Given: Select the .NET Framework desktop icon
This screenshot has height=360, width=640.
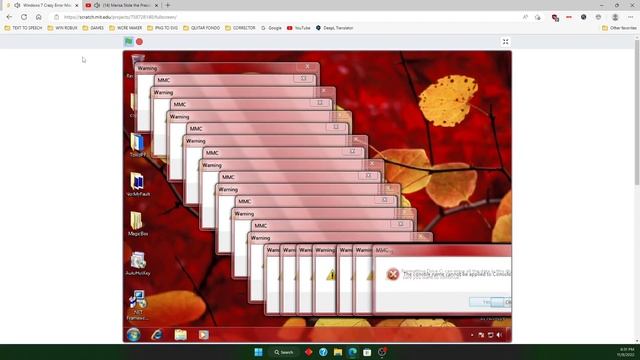Looking at the screenshot, I should tap(138, 305).
